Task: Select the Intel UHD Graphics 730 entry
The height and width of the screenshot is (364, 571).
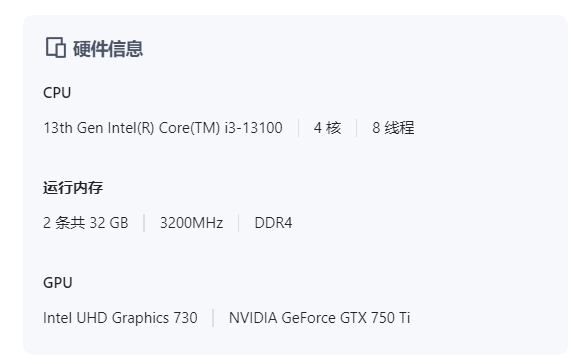Action: (x=120, y=318)
